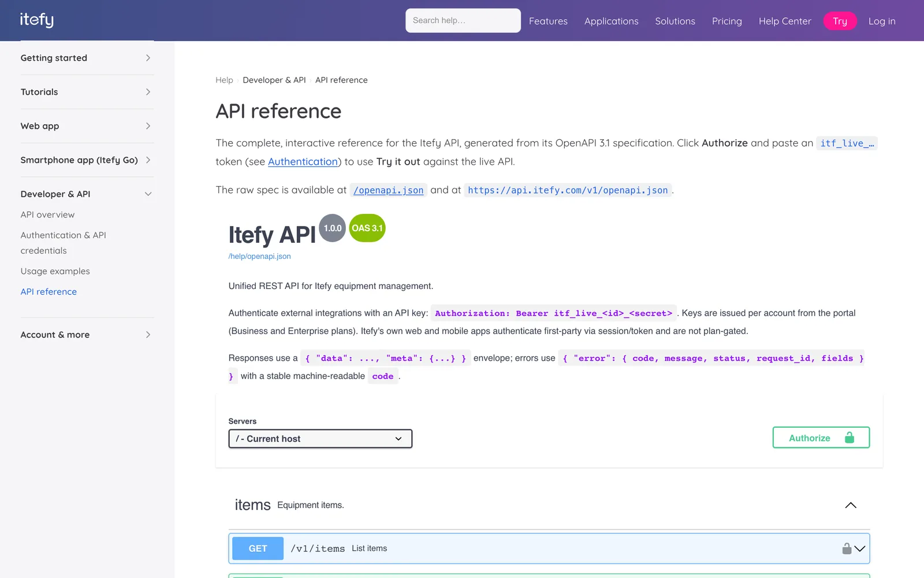
Task: Click Help in breadcrumb
Action: [224, 80]
